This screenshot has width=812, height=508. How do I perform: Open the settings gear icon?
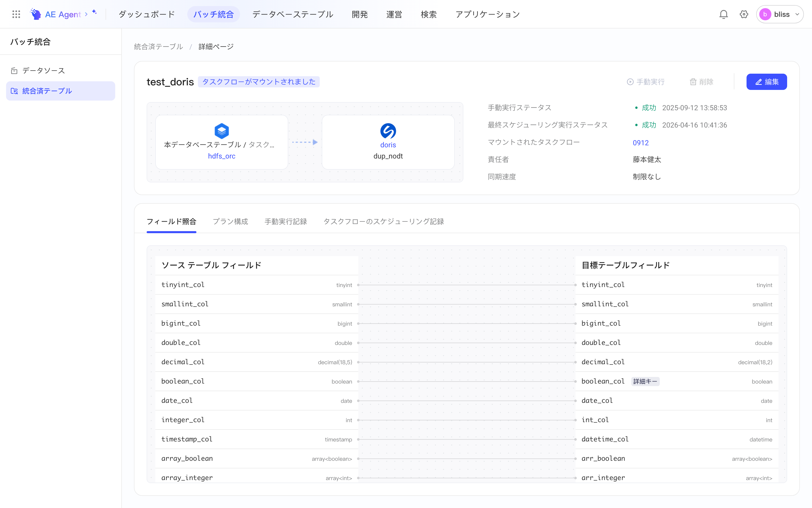pos(744,14)
